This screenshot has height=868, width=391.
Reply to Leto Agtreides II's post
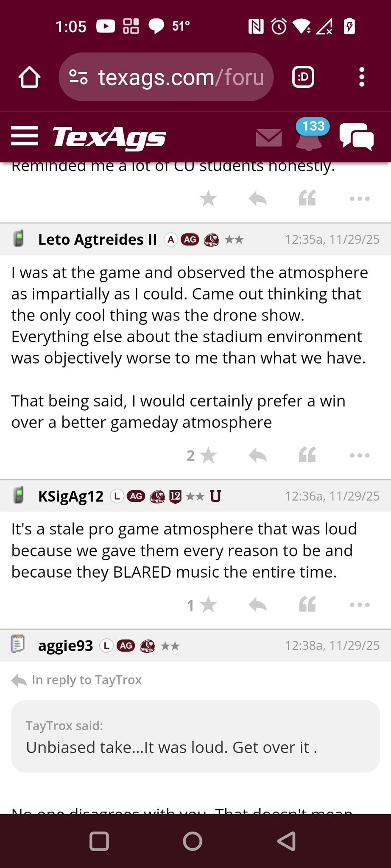pos(257,456)
